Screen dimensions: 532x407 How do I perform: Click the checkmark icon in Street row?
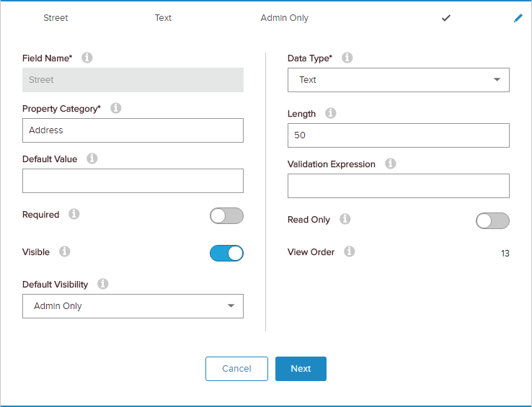pyautogui.click(x=445, y=18)
